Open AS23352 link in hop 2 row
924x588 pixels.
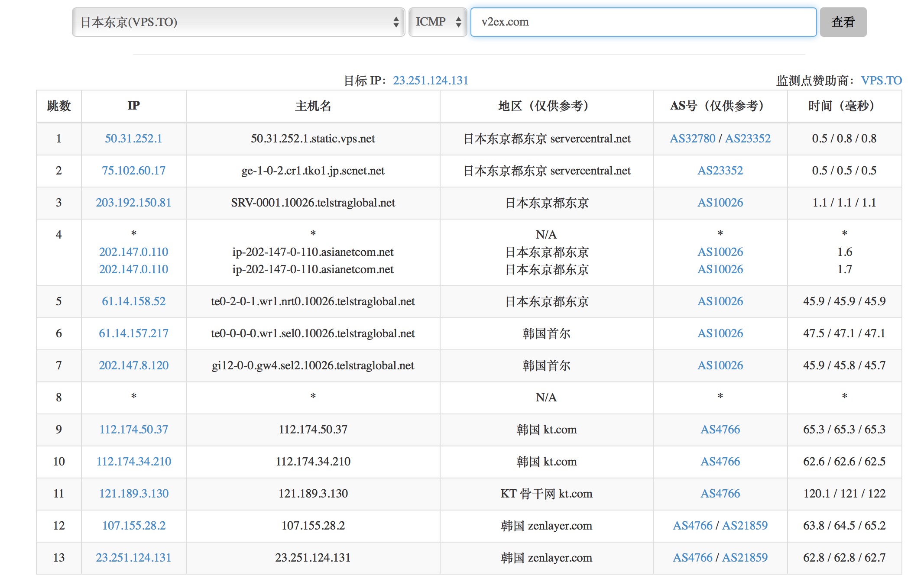click(x=720, y=171)
